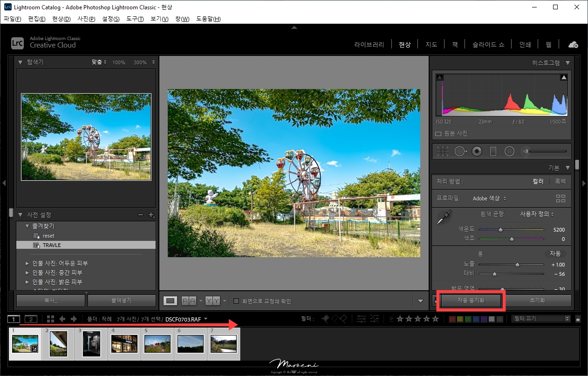
Task: Select the Radial Filter tool
Action: [509, 151]
